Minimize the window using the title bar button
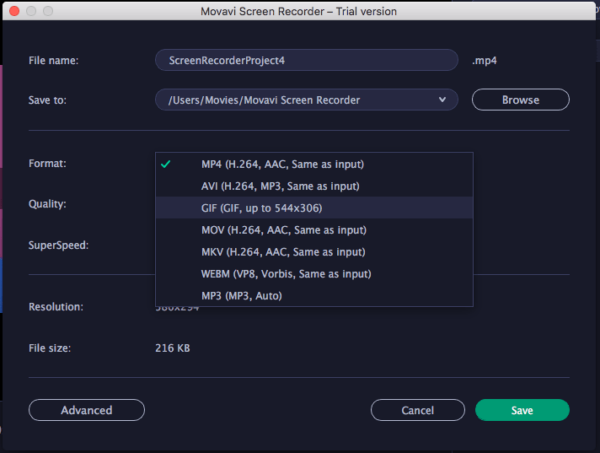The height and width of the screenshot is (453, 600). (31, 10)
